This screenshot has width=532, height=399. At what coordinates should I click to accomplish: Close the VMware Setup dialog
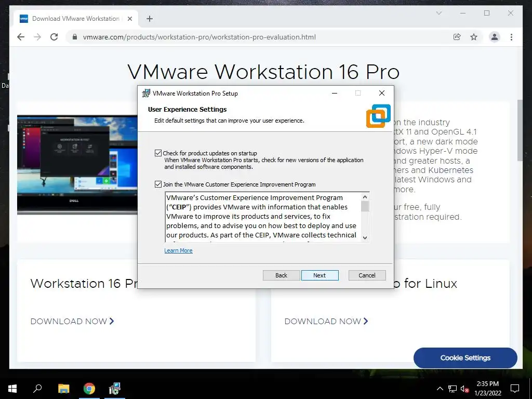[382, 94]
